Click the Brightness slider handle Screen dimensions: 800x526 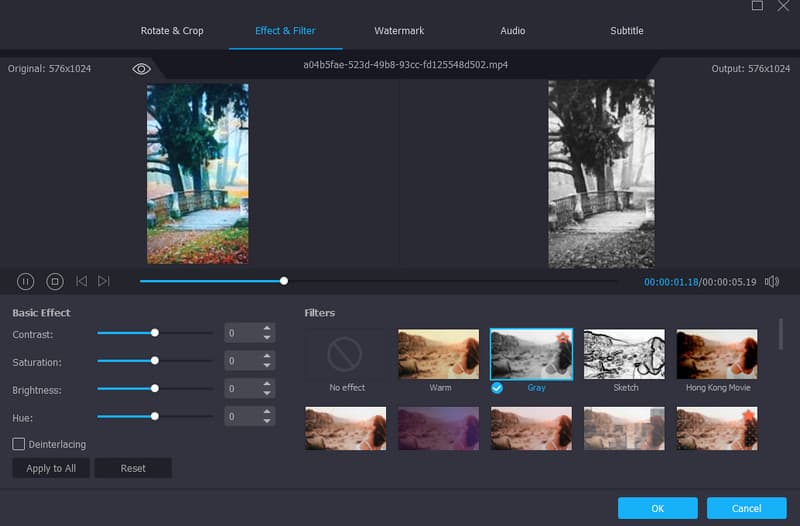(155, 388)
